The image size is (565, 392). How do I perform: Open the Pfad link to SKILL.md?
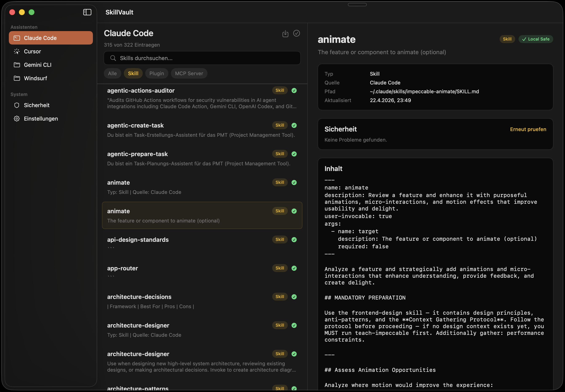click(424, 91)
